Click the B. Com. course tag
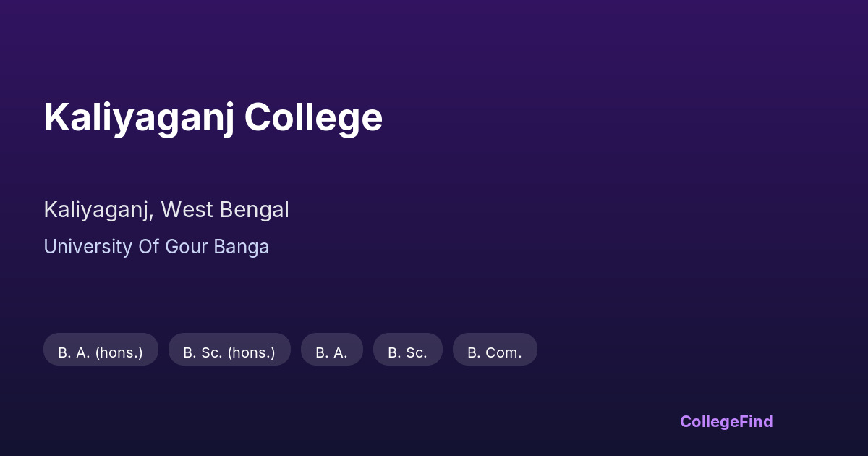Screen dimensions: 868x456 coord(495,352)
